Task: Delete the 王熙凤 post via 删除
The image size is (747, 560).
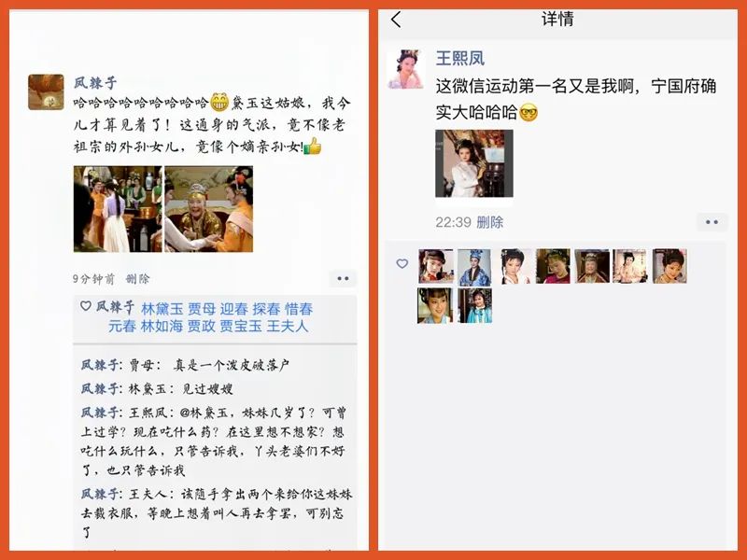Action: pyautogui.click(x=489, y=222)
